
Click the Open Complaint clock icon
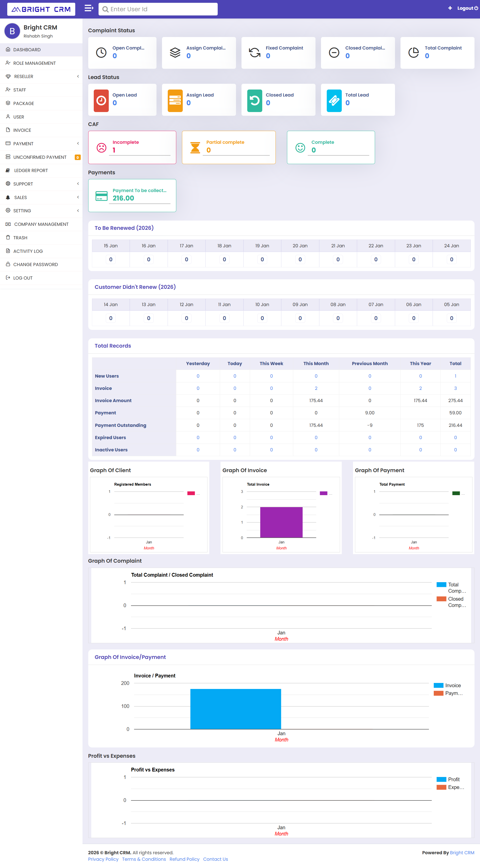101,53
